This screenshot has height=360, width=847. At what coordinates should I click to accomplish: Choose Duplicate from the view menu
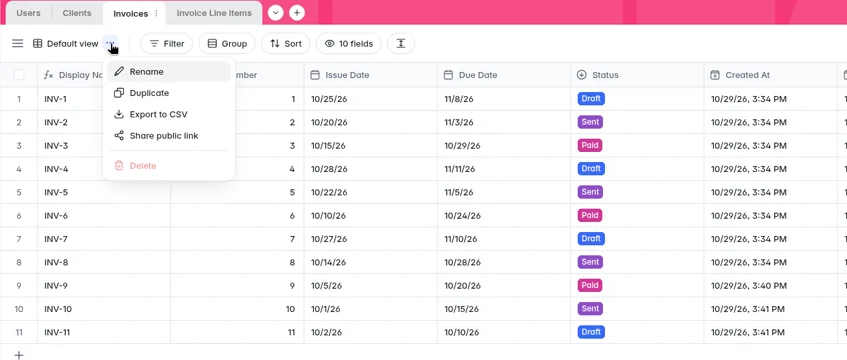click(169, 93)
